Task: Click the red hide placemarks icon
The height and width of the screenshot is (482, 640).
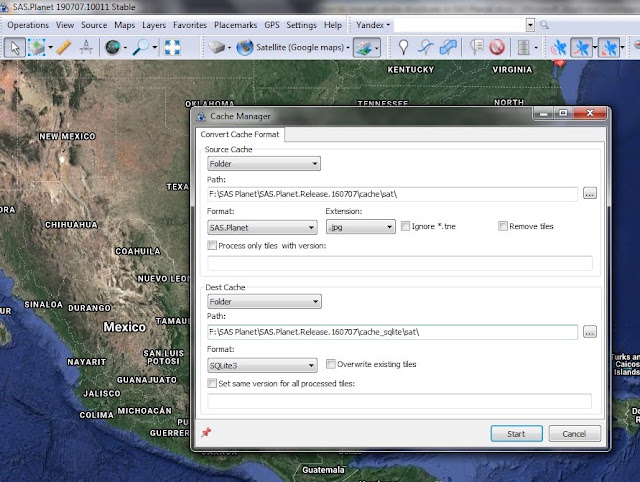Action: 497,48
